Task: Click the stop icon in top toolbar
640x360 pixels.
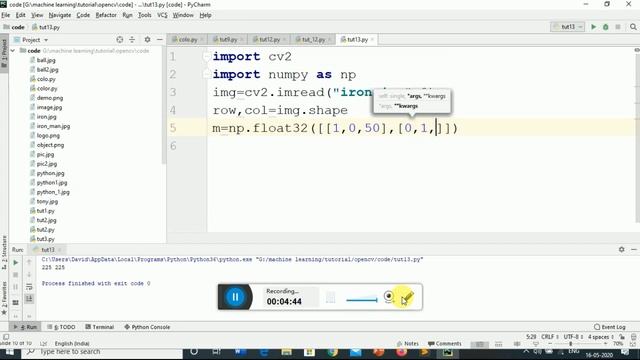Action: (x=618, y=27)
